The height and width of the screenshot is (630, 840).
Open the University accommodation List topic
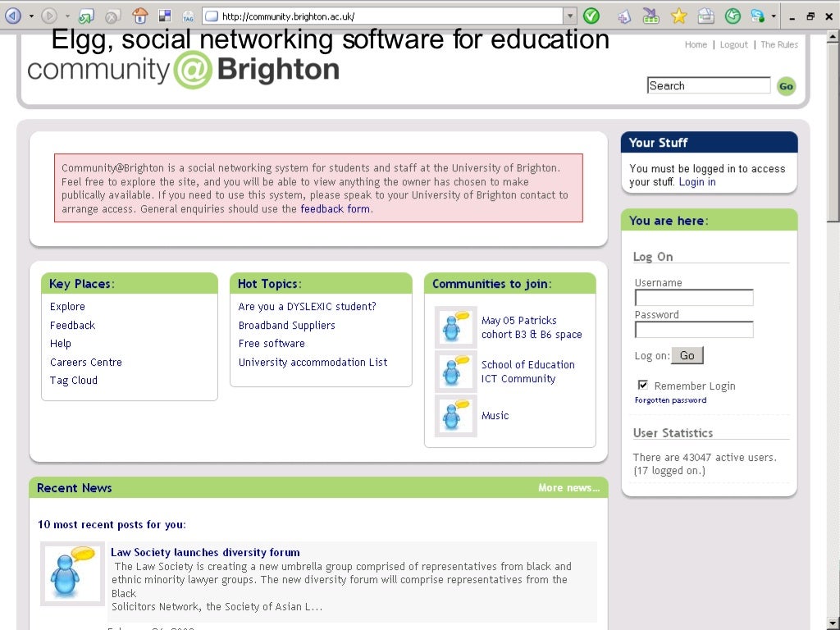313,362
